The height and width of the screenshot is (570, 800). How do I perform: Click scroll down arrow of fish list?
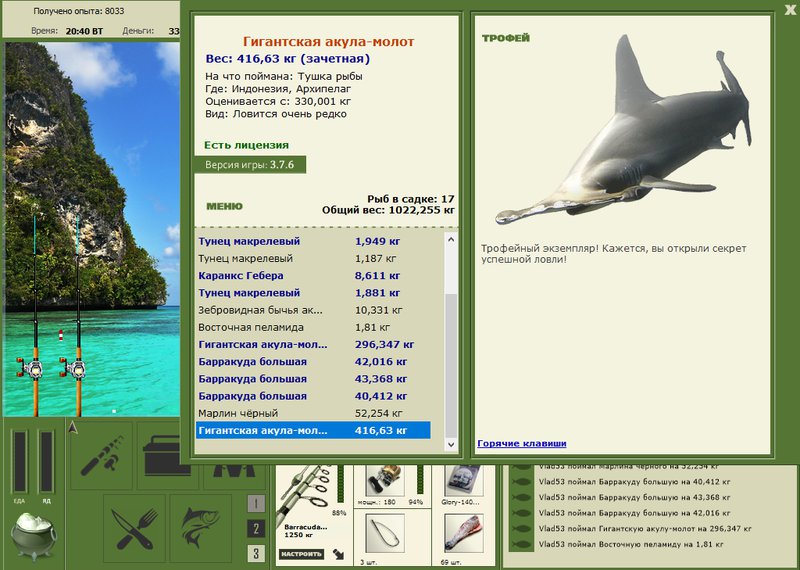click(451, 444)
